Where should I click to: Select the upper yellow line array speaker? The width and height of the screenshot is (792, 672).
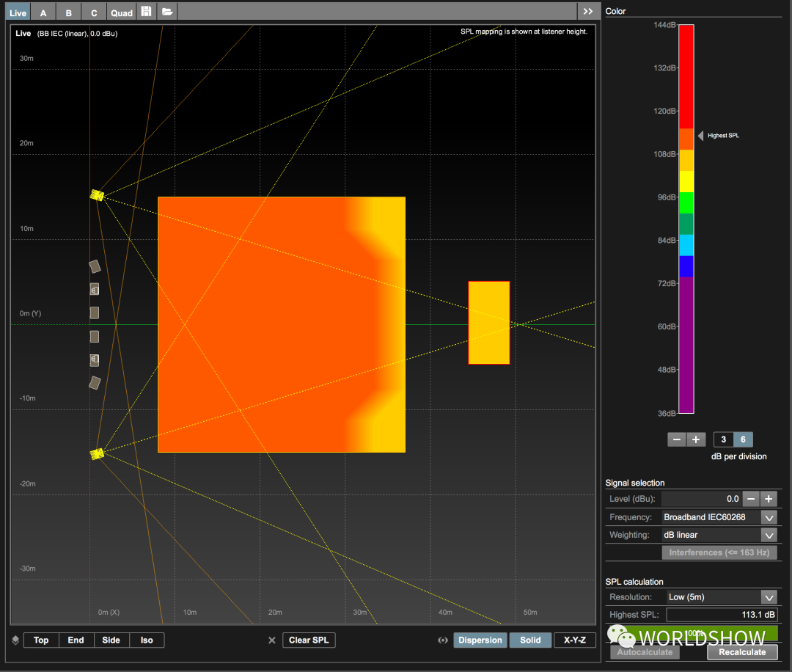coord(97,195)
